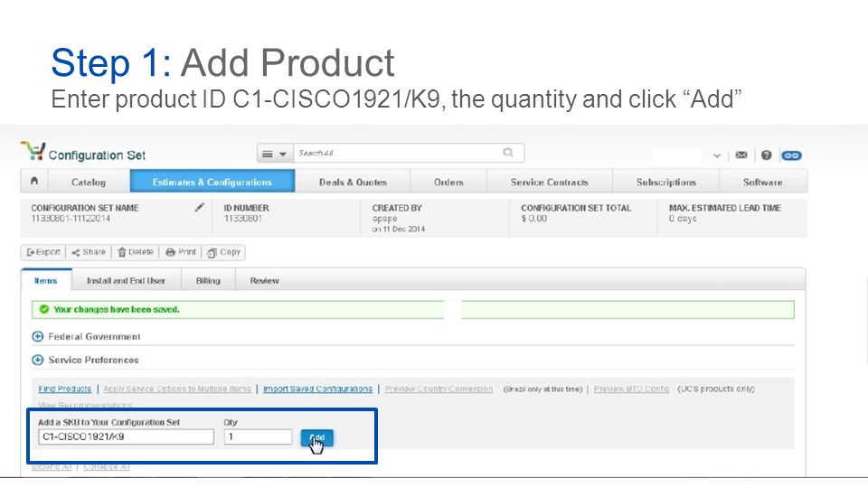Edit configuration set name with pencil icon
The height and width of the screenshot is (488, 868).
[x=199, y=208]
